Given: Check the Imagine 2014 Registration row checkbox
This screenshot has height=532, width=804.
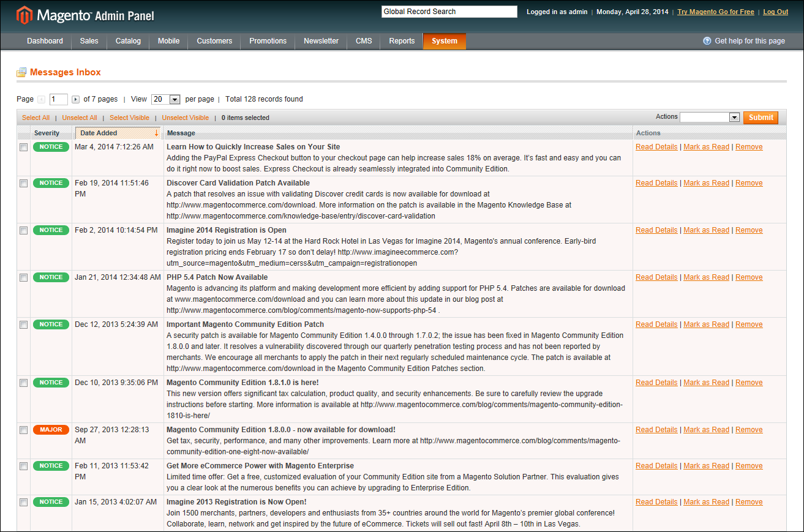Looking at the screenshot, I should [x=23, y=231].
